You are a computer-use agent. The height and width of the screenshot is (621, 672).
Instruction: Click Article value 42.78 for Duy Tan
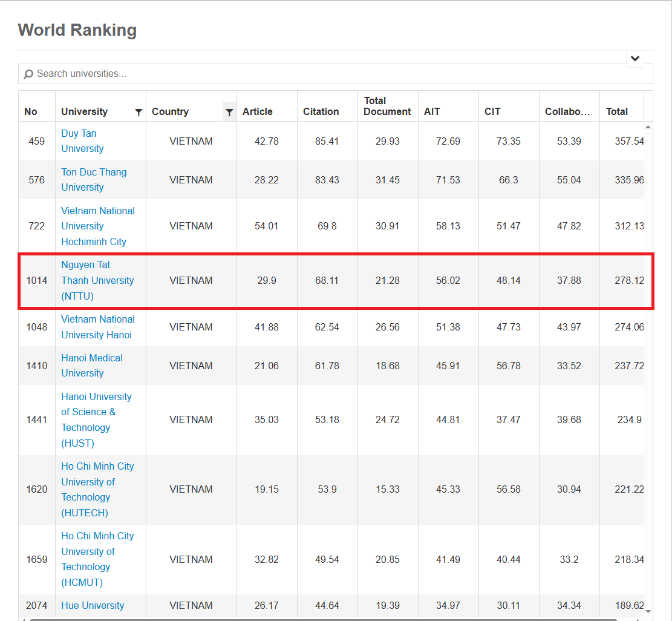[x=267, y=141]
